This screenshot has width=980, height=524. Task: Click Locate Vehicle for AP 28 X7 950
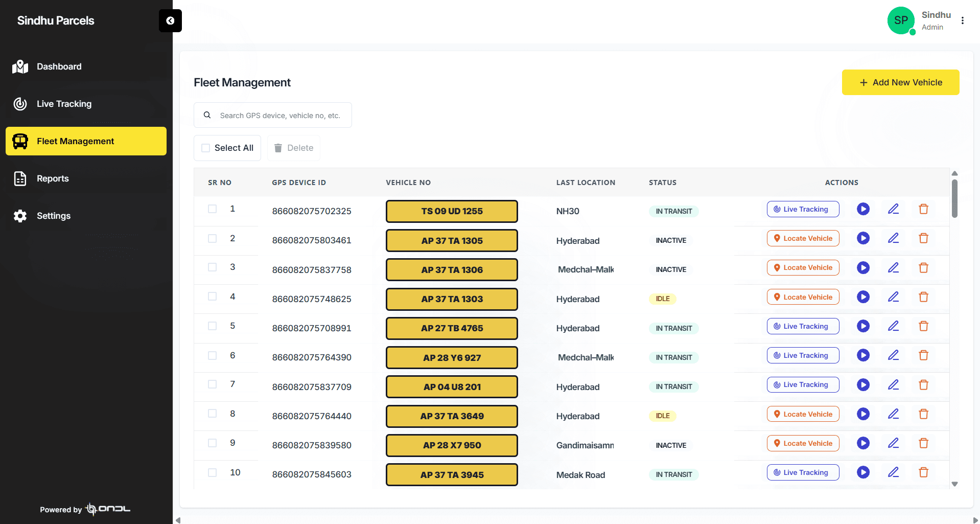pyautogui.click(x=803, y=443)
